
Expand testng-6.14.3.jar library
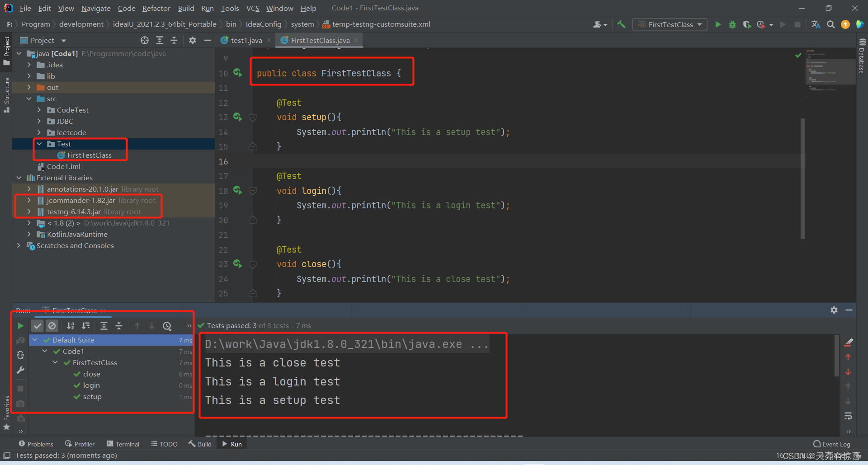pos(29,211)
